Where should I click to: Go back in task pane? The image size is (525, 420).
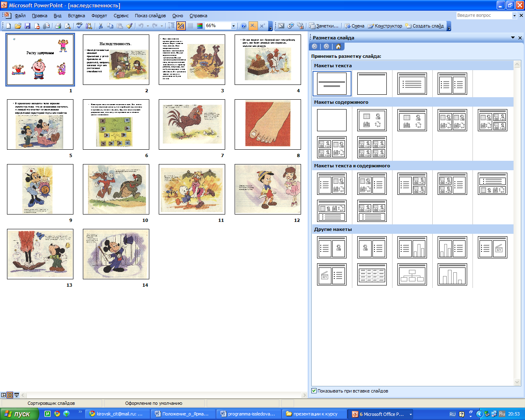coord(315,46)
